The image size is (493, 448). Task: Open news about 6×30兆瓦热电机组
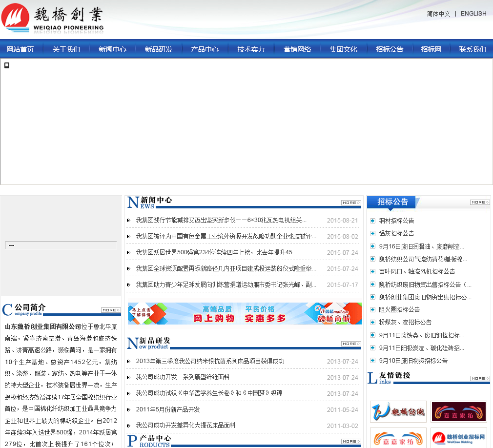[x=221, y=221]
